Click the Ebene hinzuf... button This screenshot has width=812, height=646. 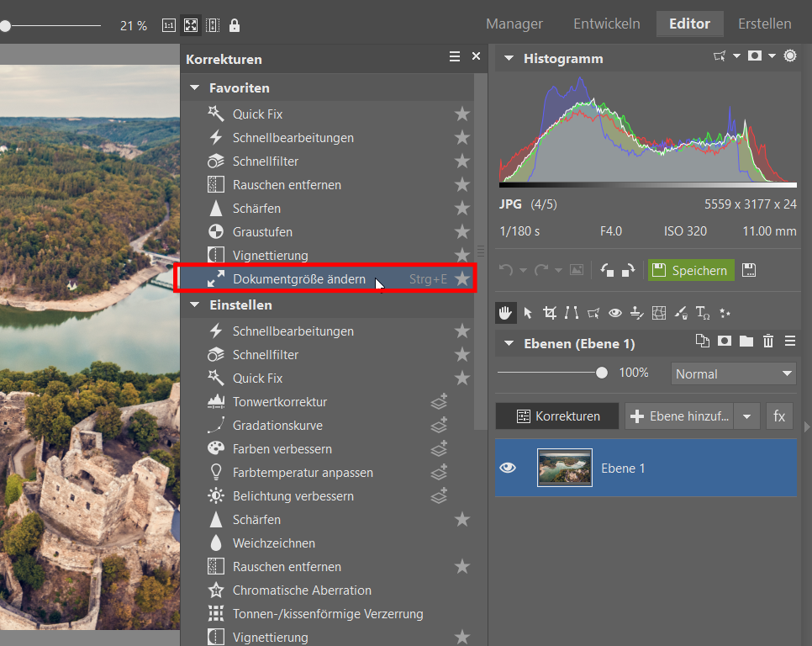point(679,416)
